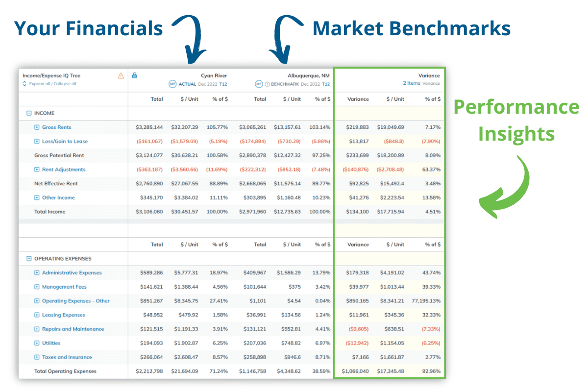Click the ACTUAL column label
The width and height of the screenshot is (588, 392).
coord(186,84)
